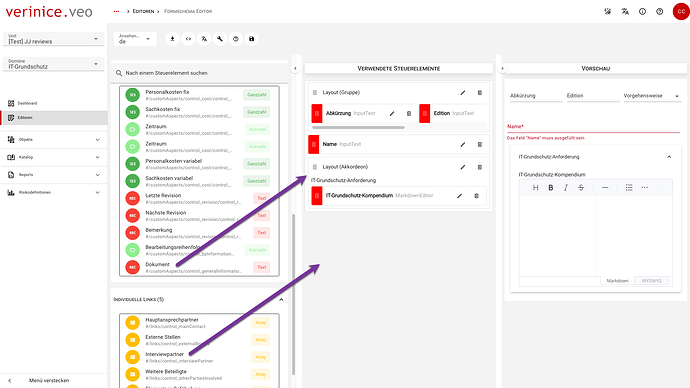Screen dimensions: 690x388
Task: Switch to the WYSIWYG editor tab
Action: click(651, 281)
